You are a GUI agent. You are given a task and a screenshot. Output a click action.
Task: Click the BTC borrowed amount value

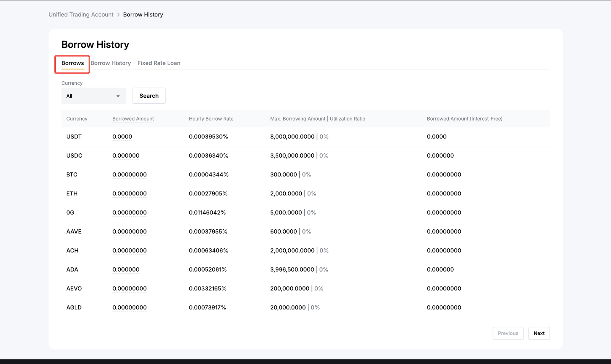tap(129, 175)
